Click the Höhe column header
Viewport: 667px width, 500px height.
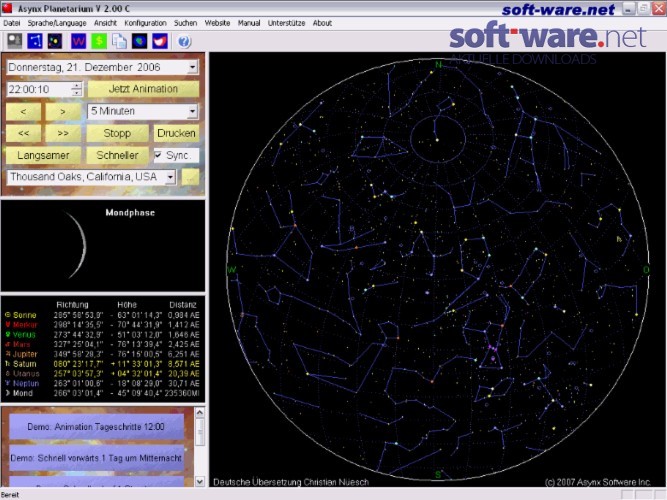127,305
